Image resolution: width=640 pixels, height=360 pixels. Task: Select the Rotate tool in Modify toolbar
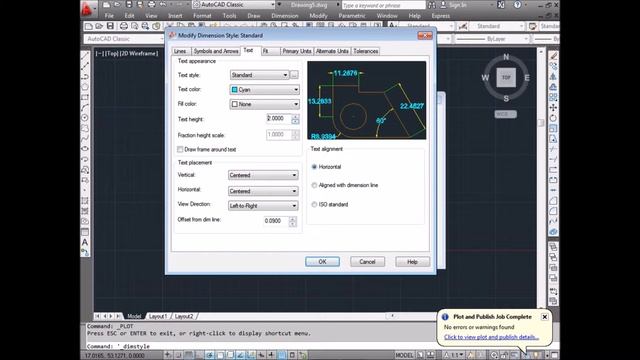[553, 118]
